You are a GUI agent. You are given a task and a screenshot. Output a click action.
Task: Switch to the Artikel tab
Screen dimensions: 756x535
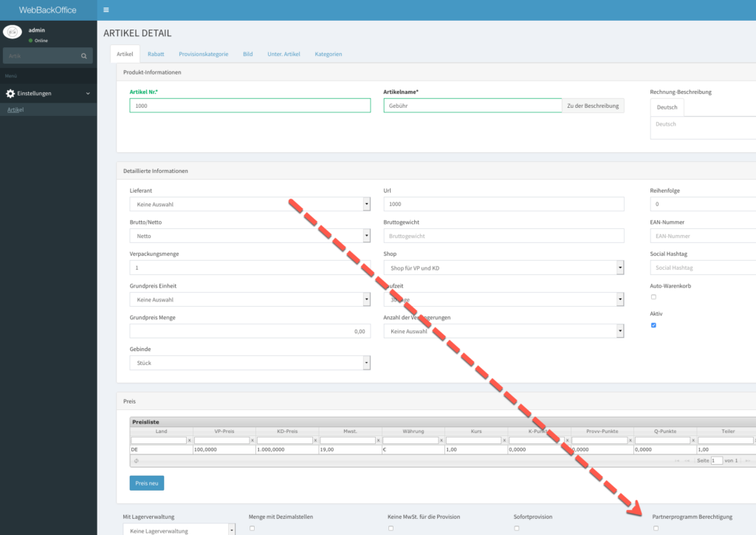coord(125,54)
